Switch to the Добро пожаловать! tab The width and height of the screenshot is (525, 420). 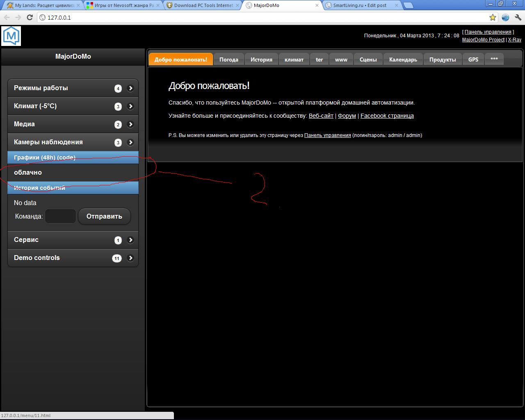(181, 59)
